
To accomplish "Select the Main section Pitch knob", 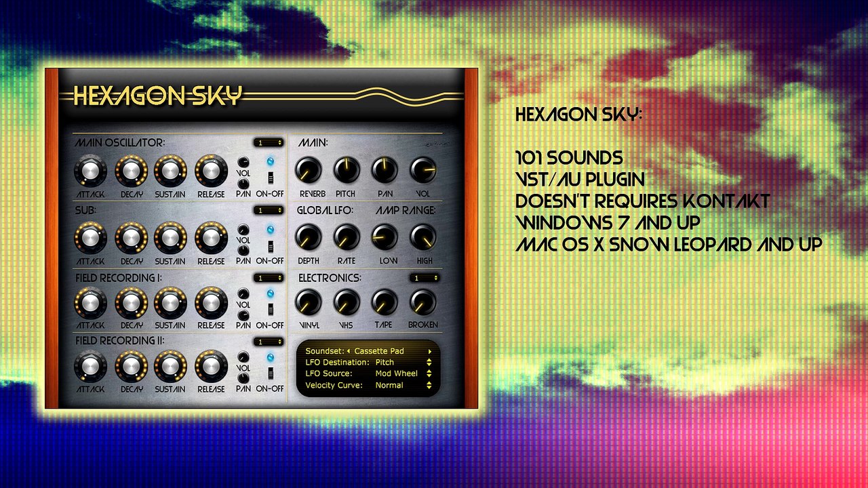I will click(x=346, y=170).
